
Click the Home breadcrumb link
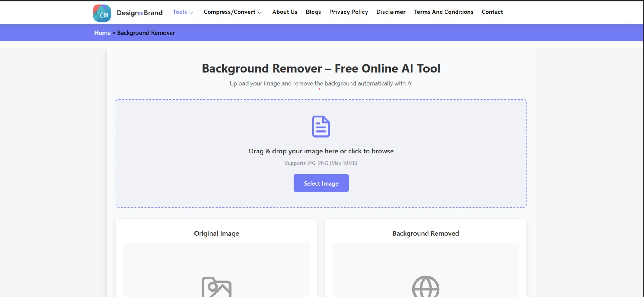pos(102,33)
